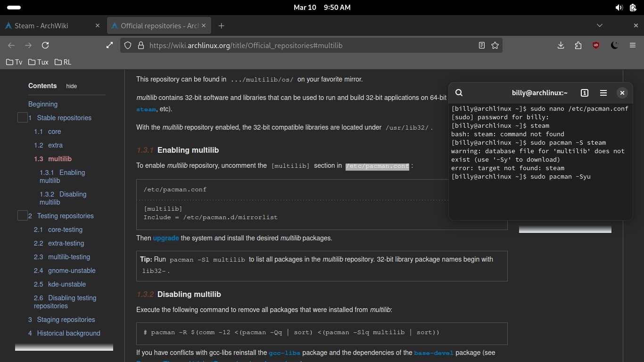
Task: Go to 2.6 Disabling testing repositories
Action: pyautogui.click(x=65, y=302)
